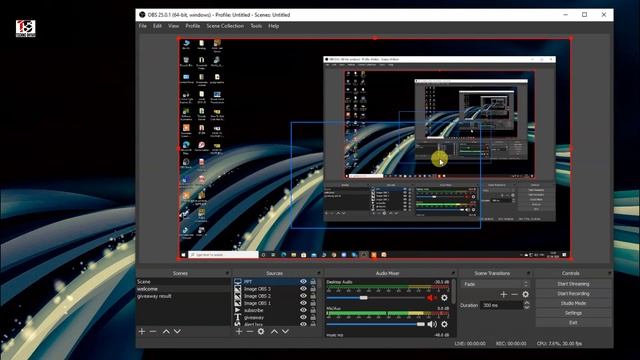Image resolution: width=640 pixels, height=360 pixels.
Task: Hide the Image OBS 3 source
Action: (x=303, y=289)
